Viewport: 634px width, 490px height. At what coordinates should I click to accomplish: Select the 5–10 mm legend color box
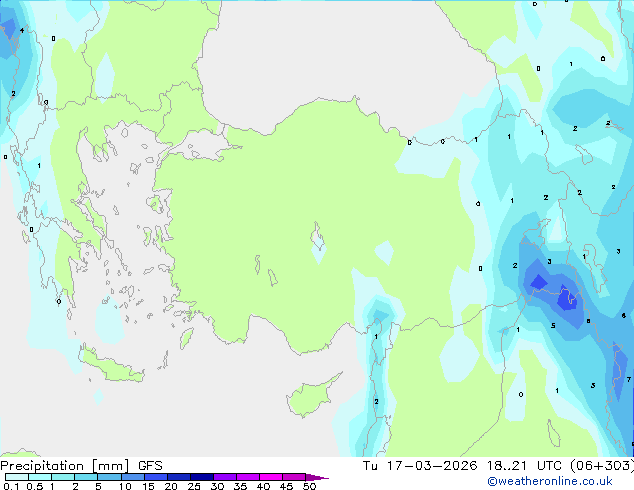tap(109, 477)
